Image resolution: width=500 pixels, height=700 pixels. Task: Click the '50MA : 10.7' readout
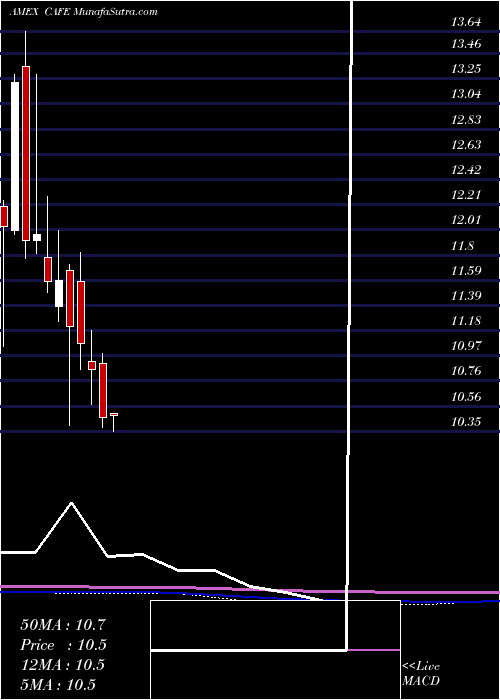[62, 625]
